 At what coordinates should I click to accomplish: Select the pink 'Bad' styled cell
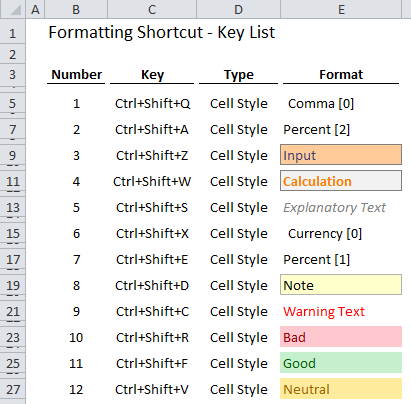[x=341, y=337]
